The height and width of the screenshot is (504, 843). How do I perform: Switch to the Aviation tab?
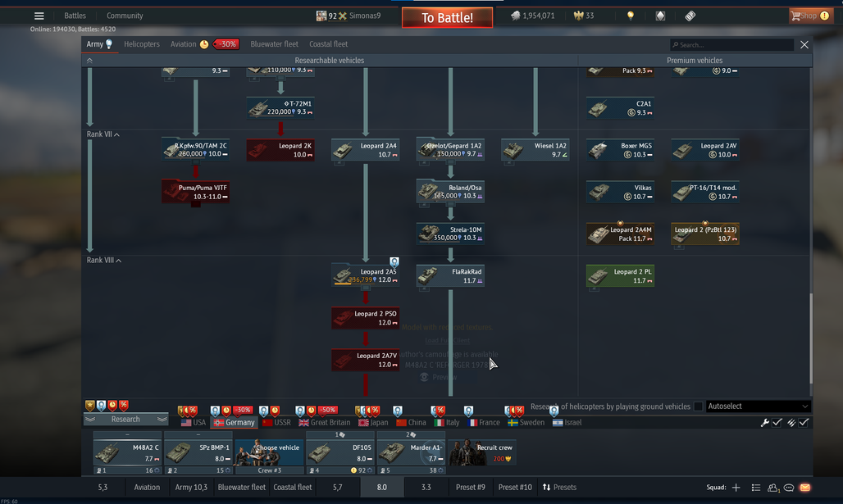pos(184,44)
